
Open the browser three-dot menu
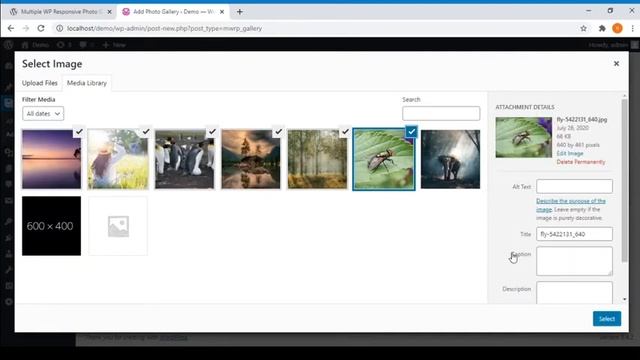tap(632, 28)
